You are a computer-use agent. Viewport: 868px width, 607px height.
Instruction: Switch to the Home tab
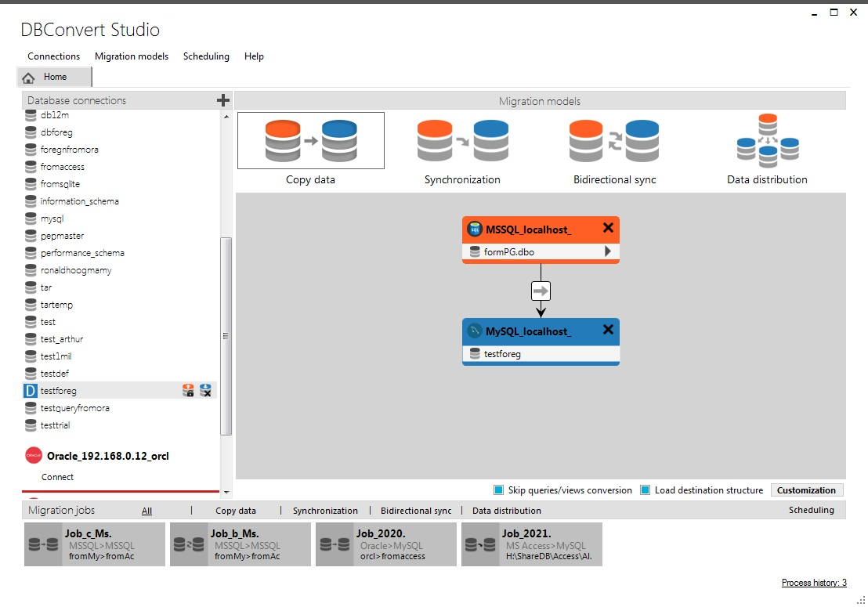pyautogui.click(x=54, y=76)
